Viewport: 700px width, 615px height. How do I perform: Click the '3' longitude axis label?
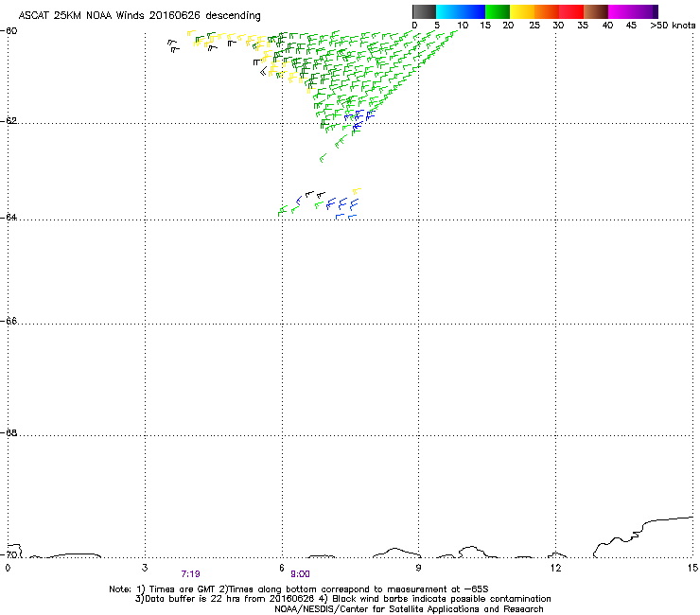(x=145, y=568)
